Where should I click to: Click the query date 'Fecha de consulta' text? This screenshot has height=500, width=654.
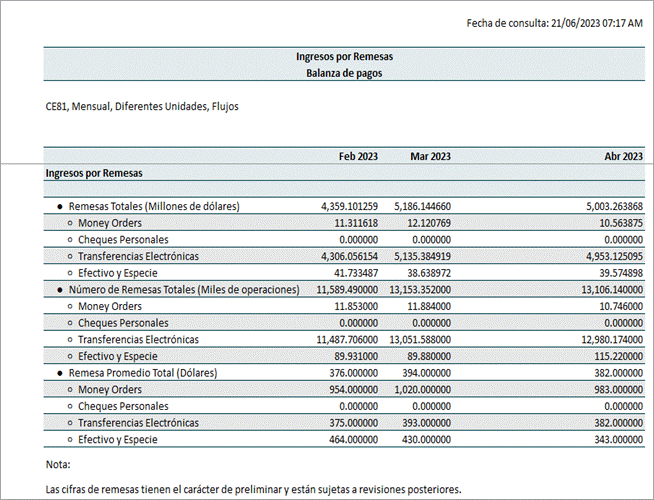(x=554, y=23)
